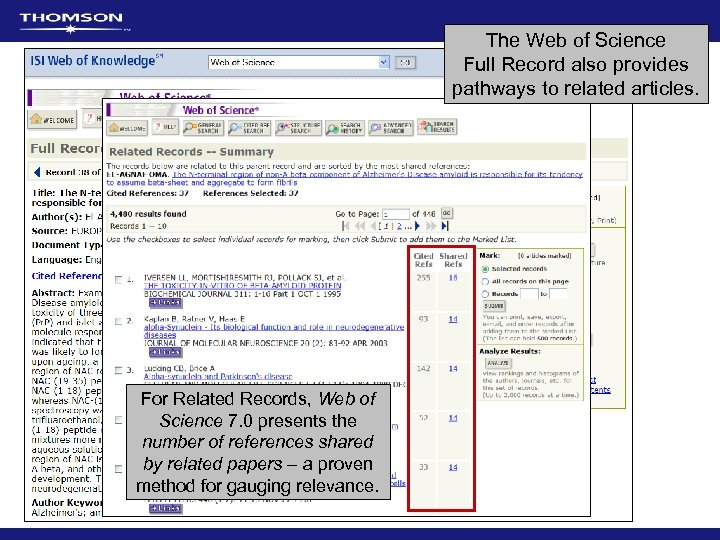Select 'All records on this page' radio button
This screenshot has height=540, width=720.
pos(485,281)
